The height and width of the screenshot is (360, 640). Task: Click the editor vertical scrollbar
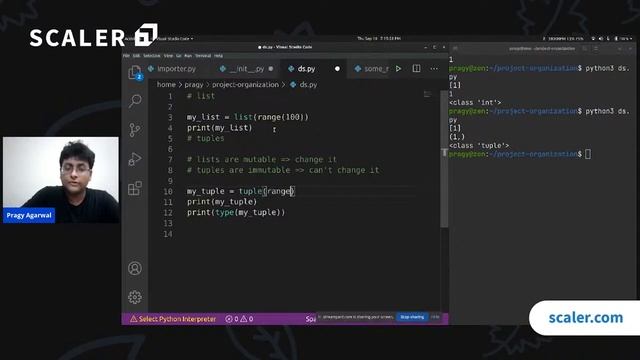[x=444, y=159]
